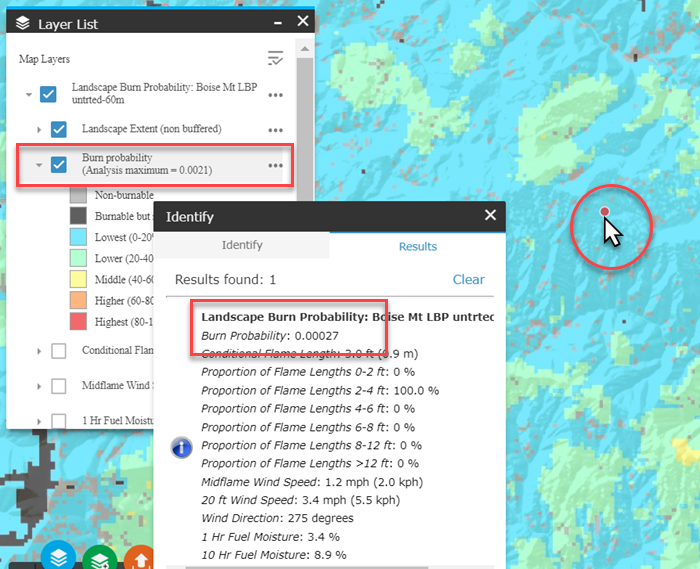This screenshot has height=569, width=700.
Task: Expand the Conditional Flame layer
Action: [39, 351]
